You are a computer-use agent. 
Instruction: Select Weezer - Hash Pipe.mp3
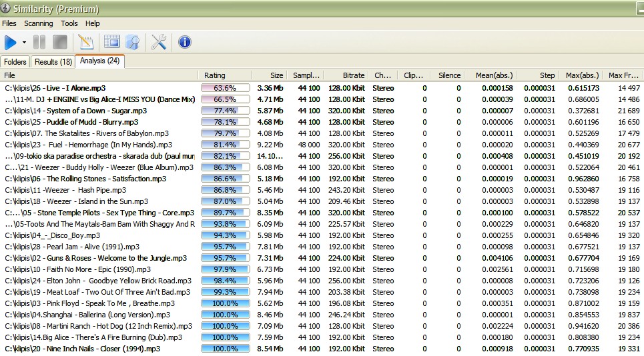point(322,190)
